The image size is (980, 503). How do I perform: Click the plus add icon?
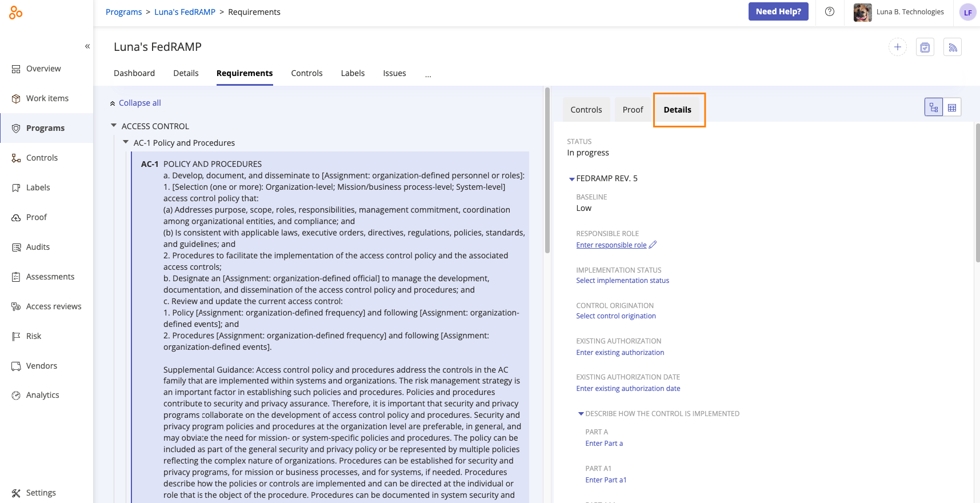point(898,47)
